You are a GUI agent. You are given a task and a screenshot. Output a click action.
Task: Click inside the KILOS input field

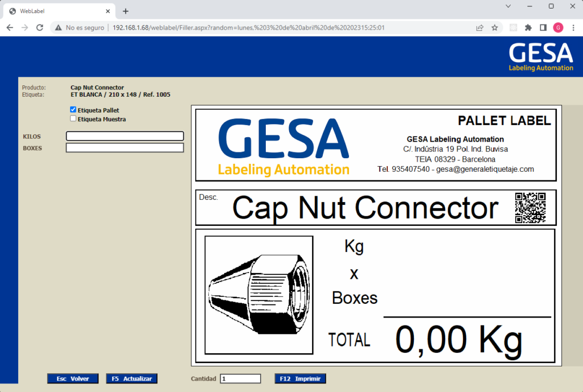click(x=125, y=136)
